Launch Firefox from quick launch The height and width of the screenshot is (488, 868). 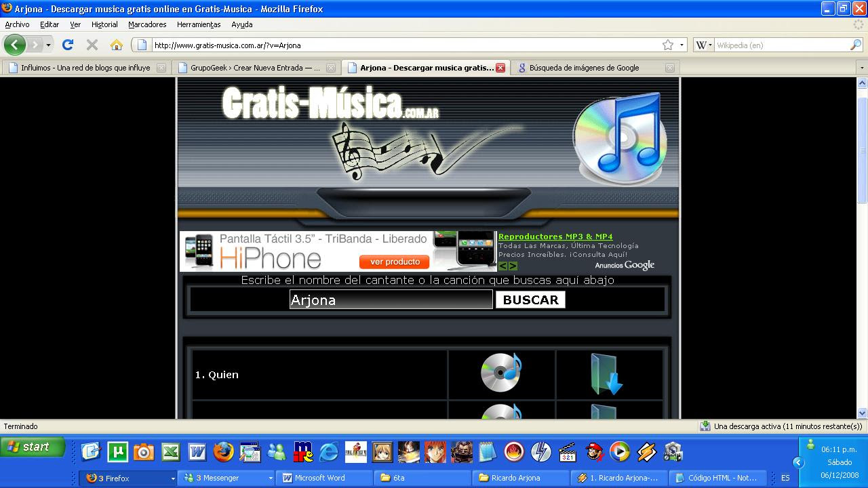[223, 451]
